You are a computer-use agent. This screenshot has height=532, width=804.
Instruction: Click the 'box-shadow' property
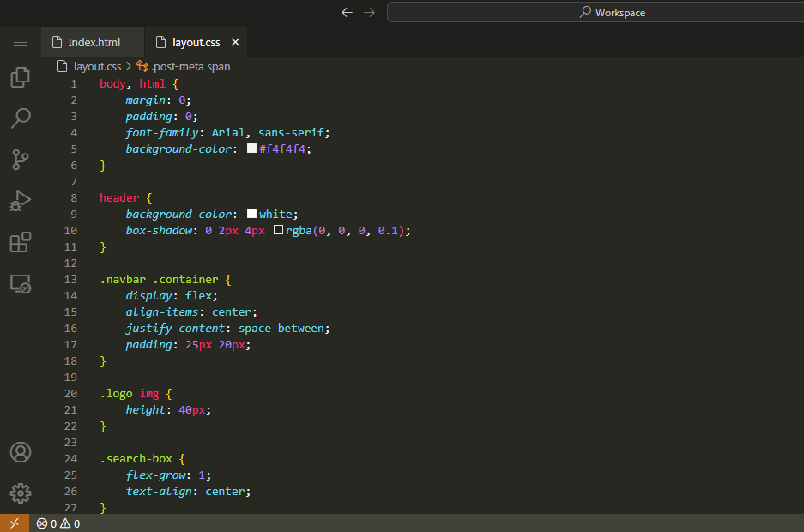pos(159,231)
